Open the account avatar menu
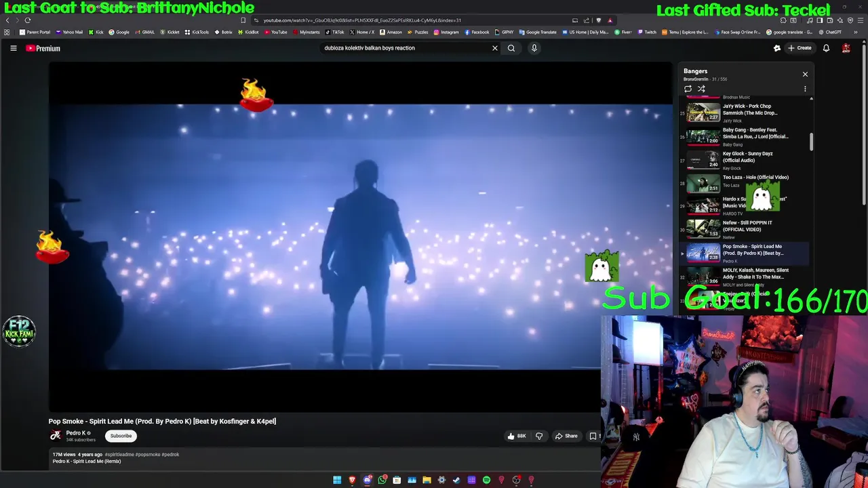Viewport: 868px width, 488px height. (x=846, y=48)
